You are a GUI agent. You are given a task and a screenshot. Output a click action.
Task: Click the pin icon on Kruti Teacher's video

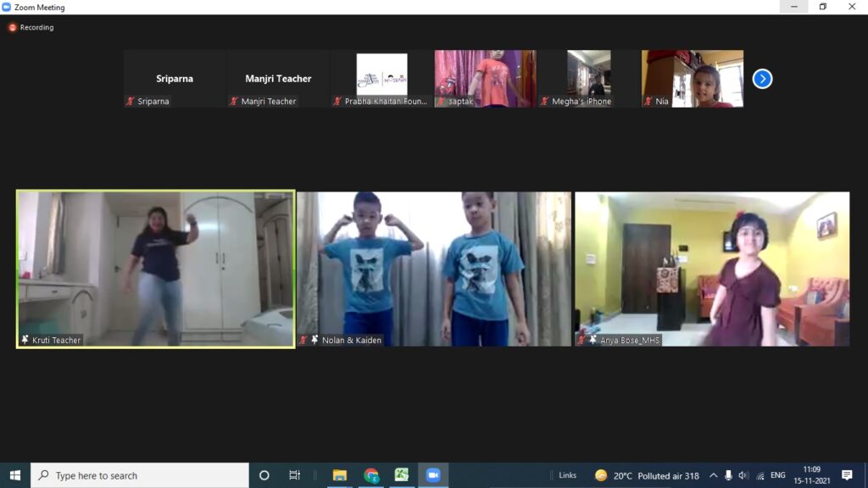[x=25, y=340]
